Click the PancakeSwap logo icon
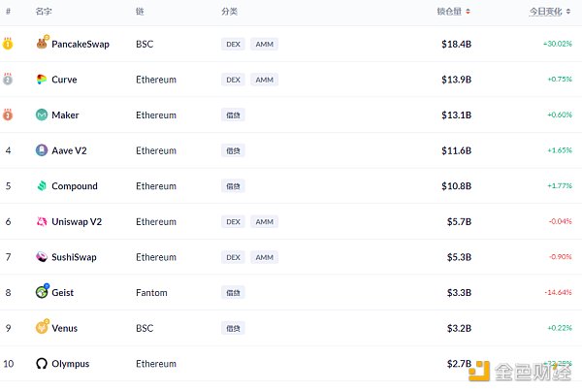This screenshot has height=392, width=582. point(42,44)
